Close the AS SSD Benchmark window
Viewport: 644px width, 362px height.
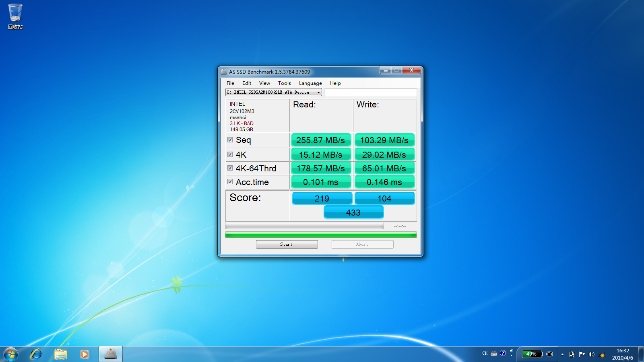[411, 70]
